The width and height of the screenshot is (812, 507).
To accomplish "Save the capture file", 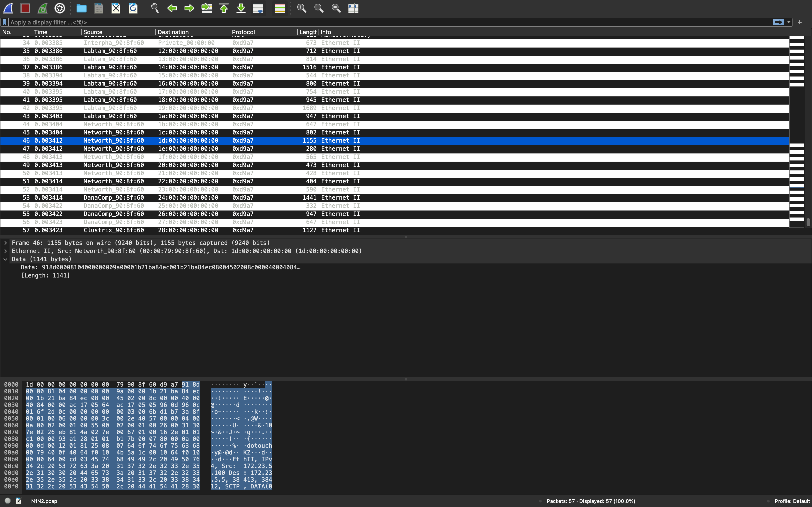I will 98,8.
